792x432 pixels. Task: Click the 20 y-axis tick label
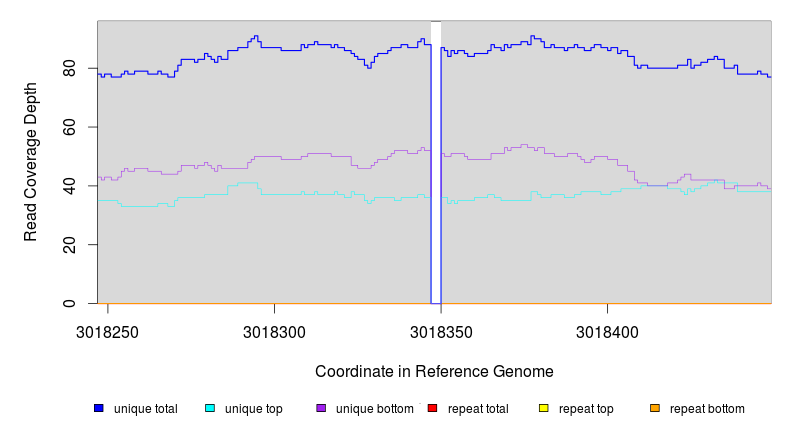[69, 245]
